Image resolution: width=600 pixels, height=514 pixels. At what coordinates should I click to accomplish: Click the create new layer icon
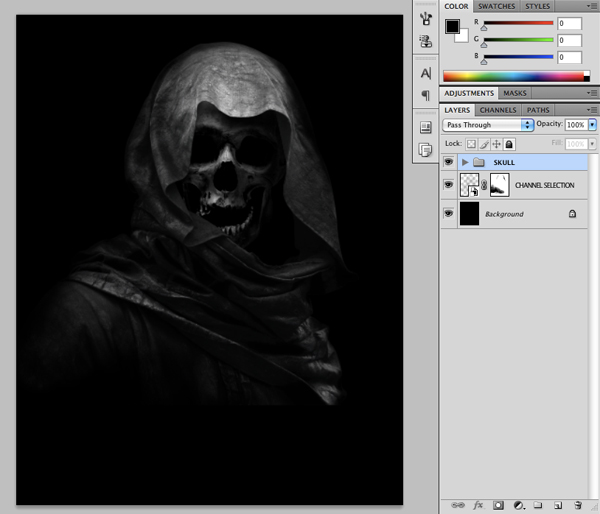pos(558,506)
